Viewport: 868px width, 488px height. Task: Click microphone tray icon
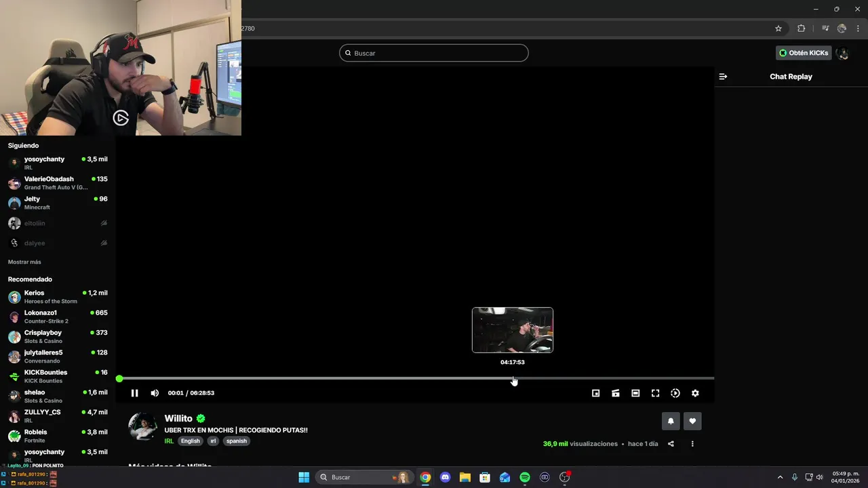pyautogui.click(x=795, y=477)
